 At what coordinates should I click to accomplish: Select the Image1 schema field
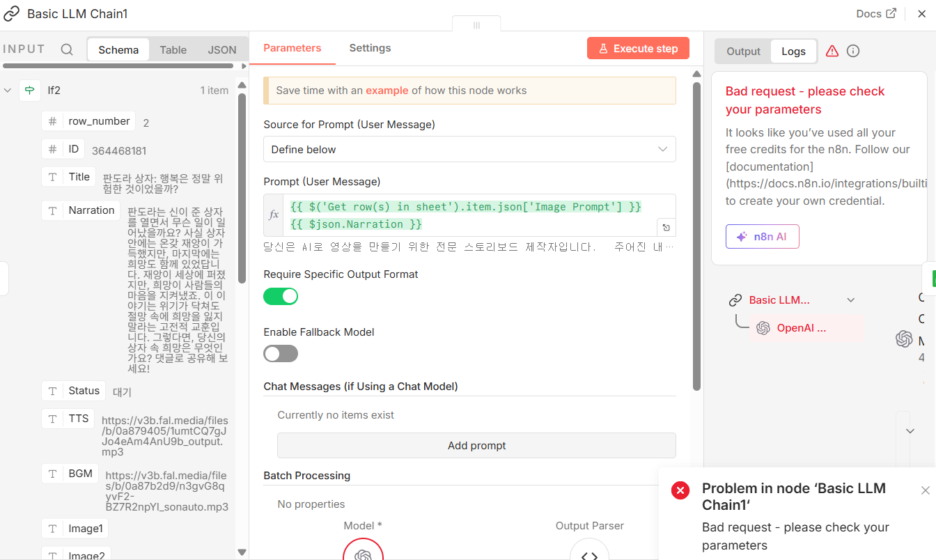pos(75,529)
